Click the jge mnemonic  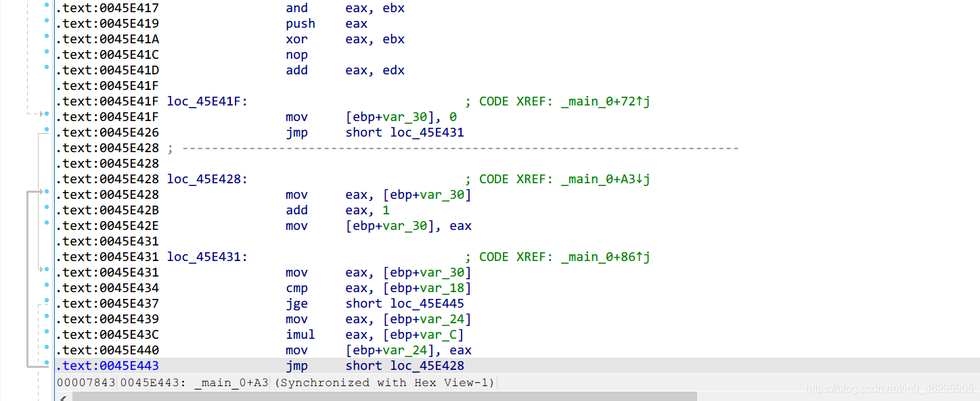click(x=296, y=304)
